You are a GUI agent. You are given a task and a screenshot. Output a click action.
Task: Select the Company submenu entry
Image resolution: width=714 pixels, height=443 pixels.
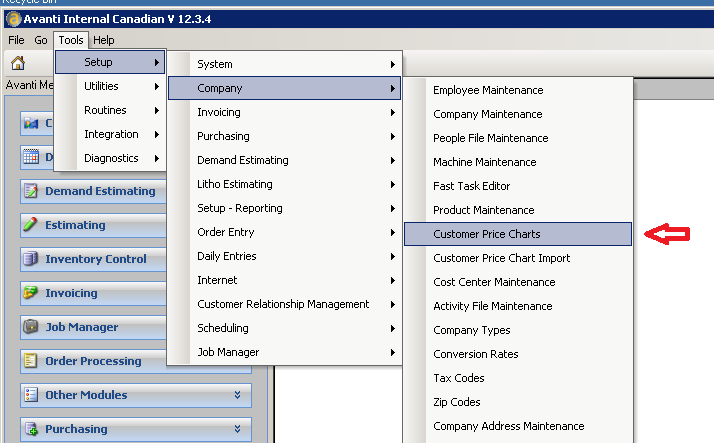click(x=285, y=88)
